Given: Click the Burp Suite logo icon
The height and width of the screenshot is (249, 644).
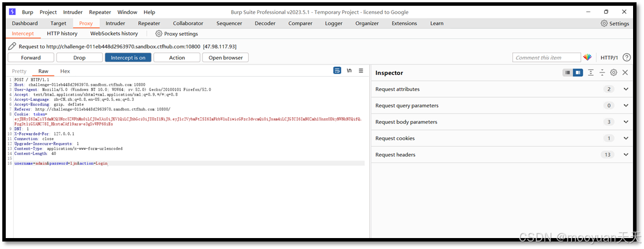Looking at the screenshot, I should pyautogui.click(x=12, y=12).
